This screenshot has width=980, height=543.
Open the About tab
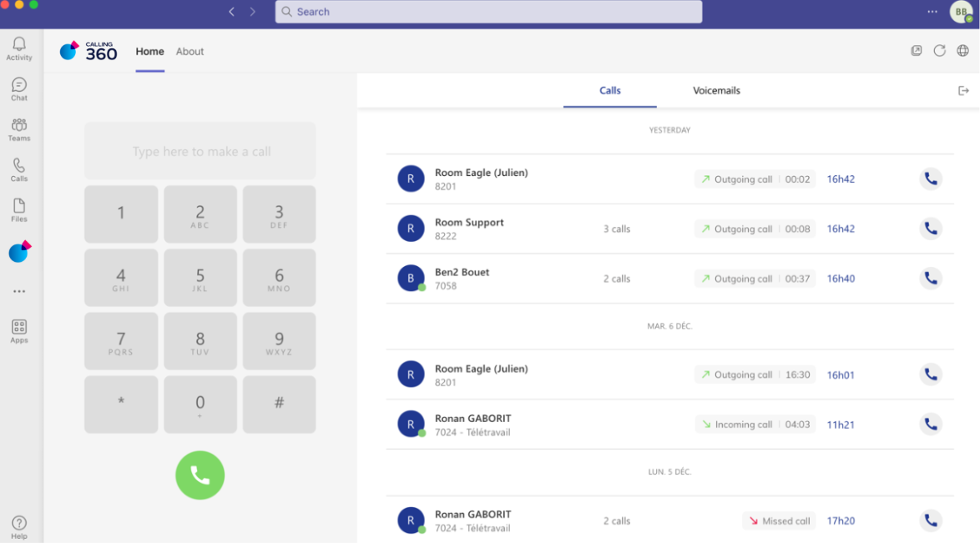click(189, 52)
